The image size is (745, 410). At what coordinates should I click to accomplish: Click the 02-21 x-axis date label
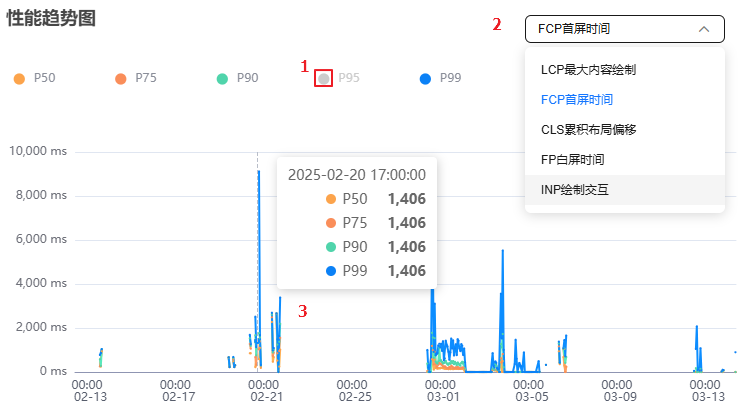point(267,397)
